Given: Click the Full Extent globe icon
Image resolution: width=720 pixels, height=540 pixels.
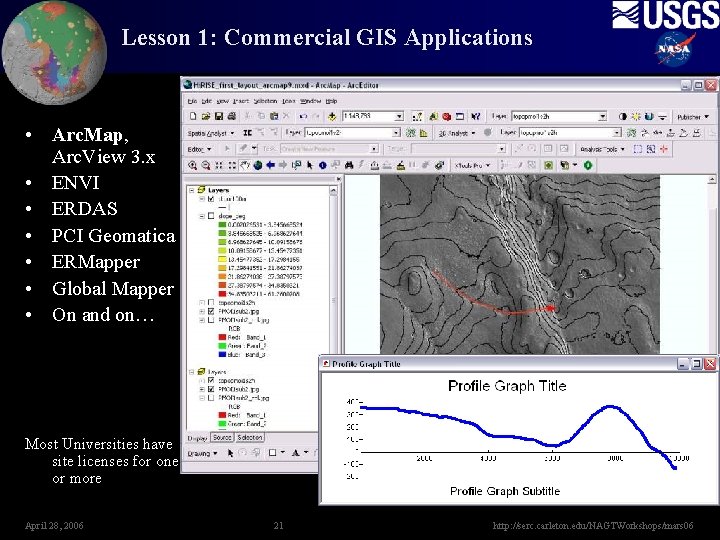Looking at the screenshot, I should click(x=258, y=165).
